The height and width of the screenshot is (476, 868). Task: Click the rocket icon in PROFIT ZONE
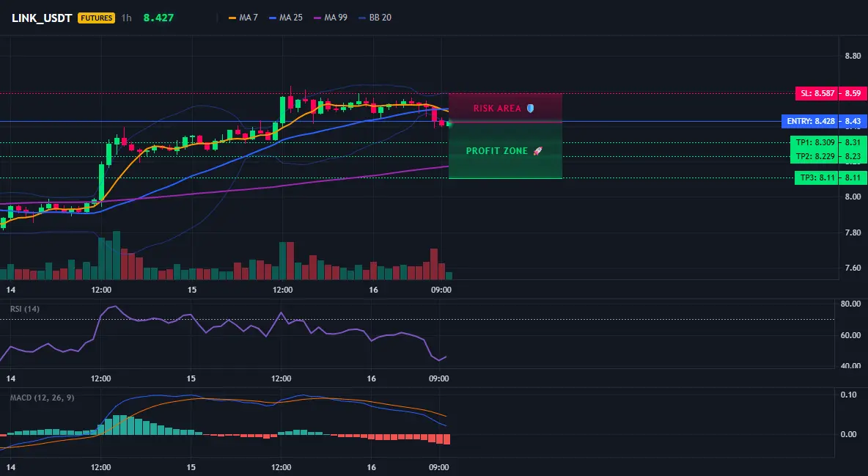tap(537, 151)
